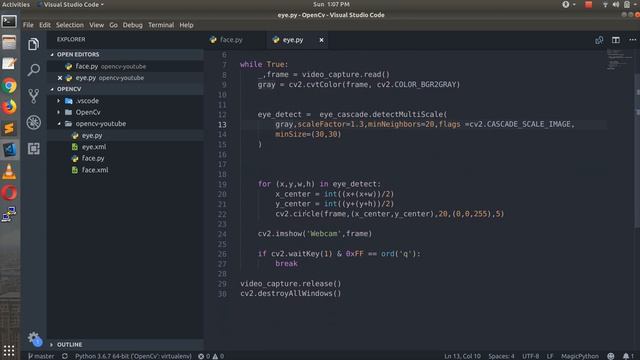This screenshot has height=360, width=640.
Task: Open VLC media player from dock
Action: [x=9, y=171]
